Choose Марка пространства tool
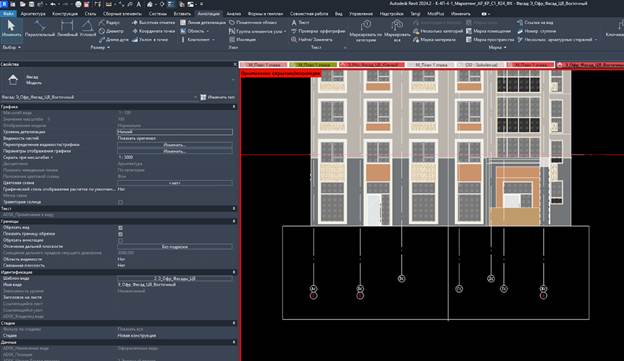Viewport: 624px width, 361px height. (490, 40)
